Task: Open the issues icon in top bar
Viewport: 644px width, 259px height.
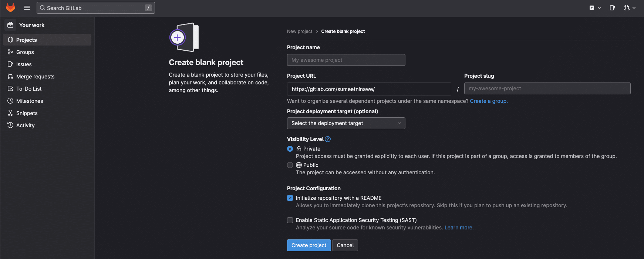Action: (x=612, y=8)
